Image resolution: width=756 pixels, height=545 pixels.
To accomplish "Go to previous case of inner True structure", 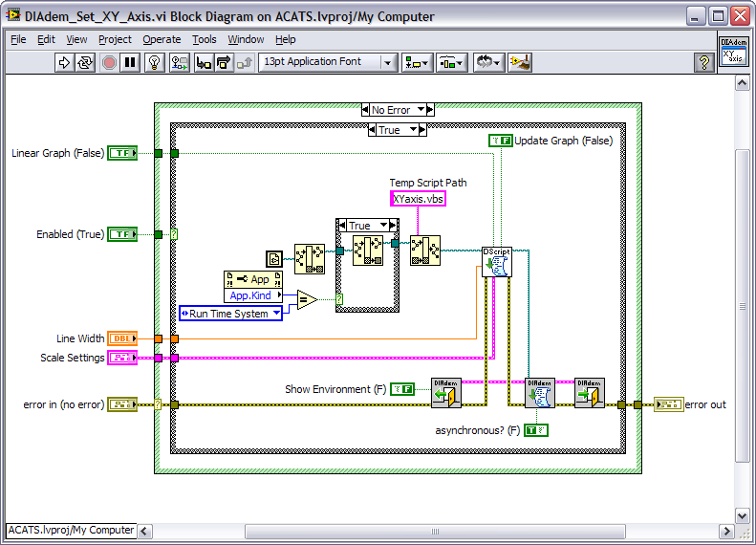I will click(x=342, y=226).
